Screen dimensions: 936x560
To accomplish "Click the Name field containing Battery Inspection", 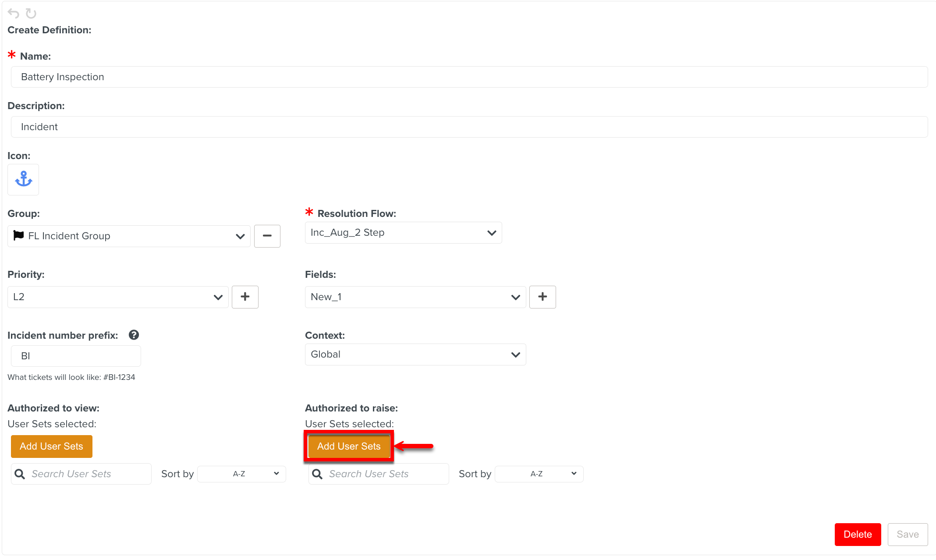I will tap(469, 77).
